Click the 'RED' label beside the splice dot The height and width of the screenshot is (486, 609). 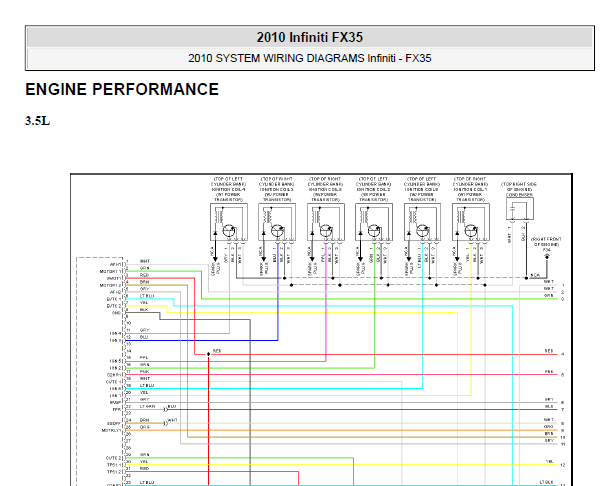(217, 351)
